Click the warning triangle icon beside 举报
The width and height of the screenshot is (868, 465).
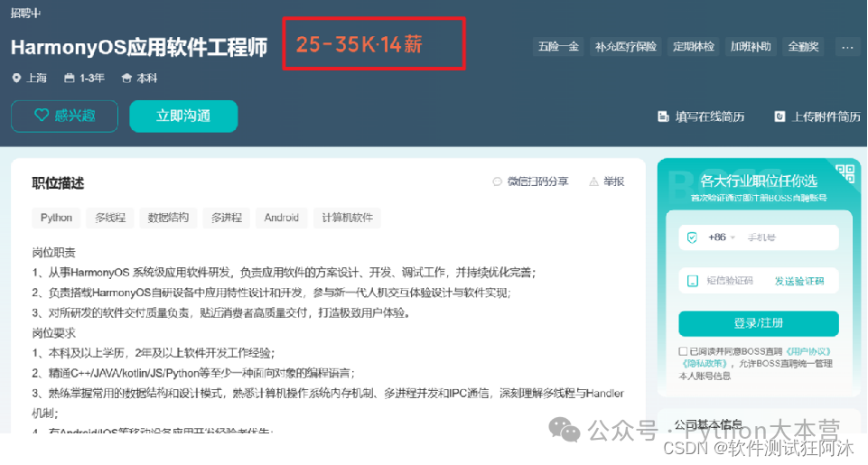(x=594, y=181)
